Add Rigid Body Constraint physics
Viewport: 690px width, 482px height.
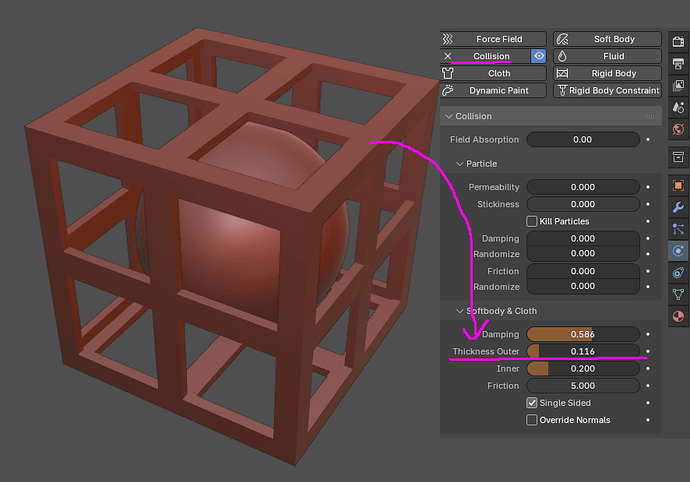[607, 90]
